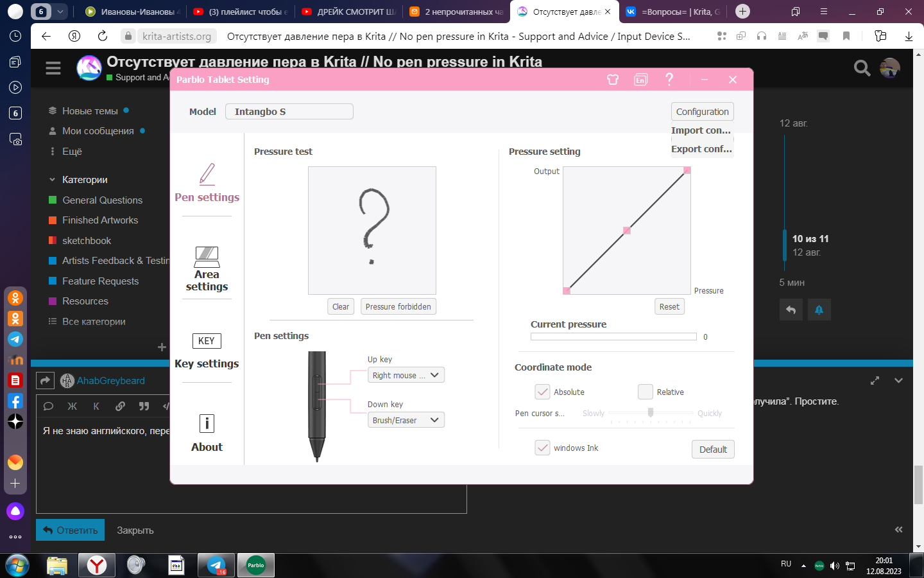Open Parblo help question mark icon

tap(669, 79)
